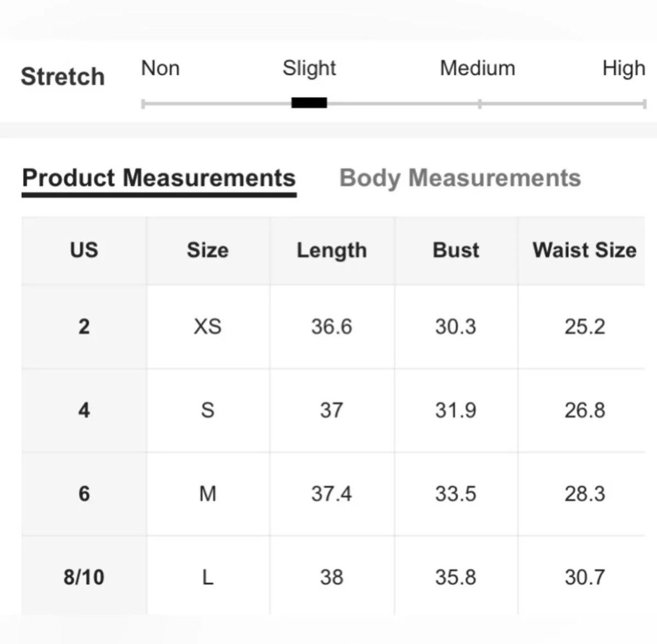Select the Non stretch label
This screenshot has height=644, width=657.
(x=161, y=68)
